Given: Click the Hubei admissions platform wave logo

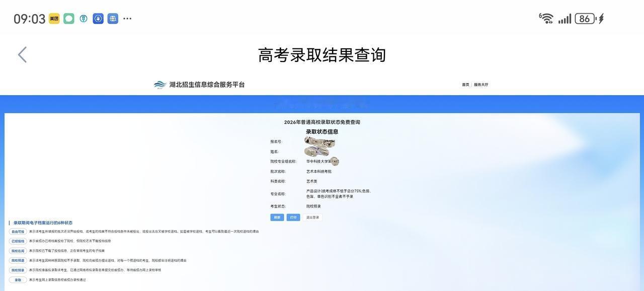Looking at the screenshot, I should tap(160, 85).
